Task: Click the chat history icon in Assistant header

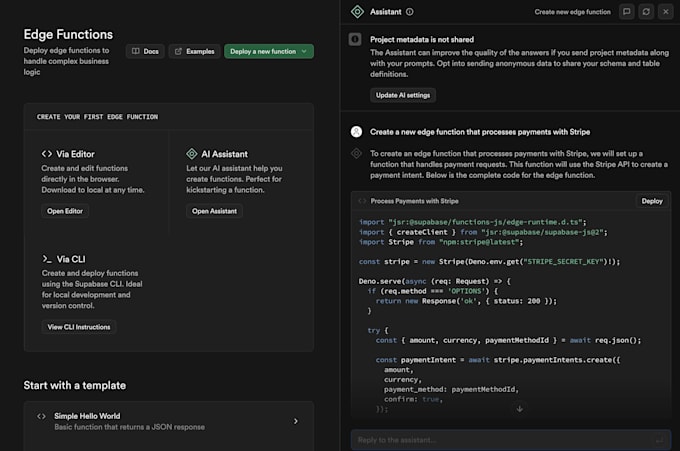Action: (627, 12)
